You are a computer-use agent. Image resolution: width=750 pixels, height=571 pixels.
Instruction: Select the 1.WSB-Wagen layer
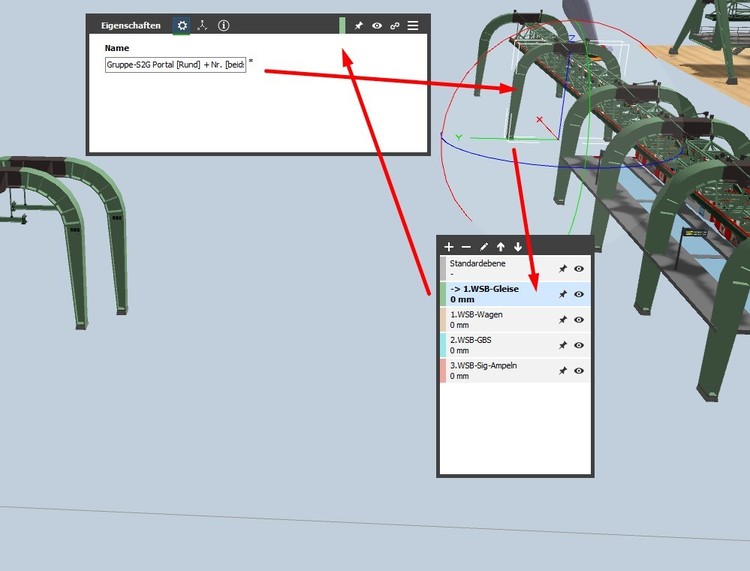click(495, 319)
